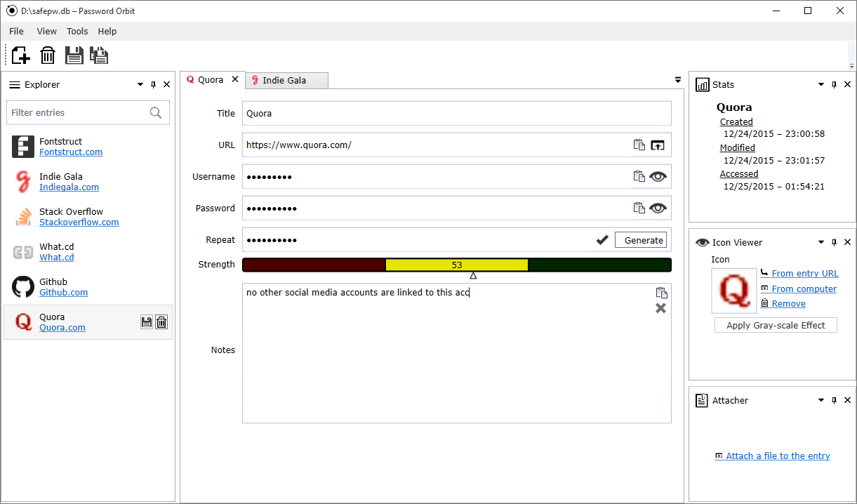Remove the entry icon
Image resolution: width=857 pixels, height=504 pixels.
[x=788, y=304]
